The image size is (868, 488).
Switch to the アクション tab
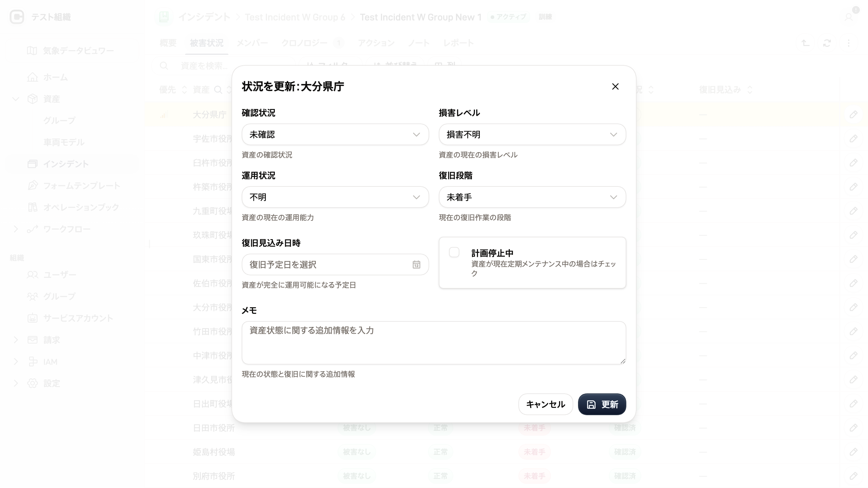[x=376, y=43]
